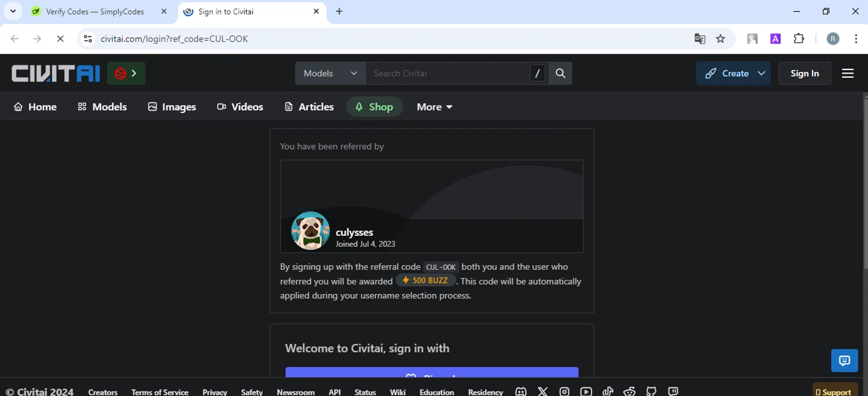The height and width of the screenshot is (396, 868).
Task: Click the Sign In button
Action: [804, 74]
